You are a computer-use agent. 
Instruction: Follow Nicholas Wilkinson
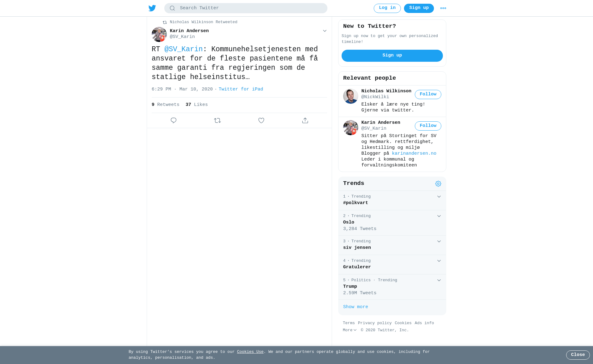[428, 94]
